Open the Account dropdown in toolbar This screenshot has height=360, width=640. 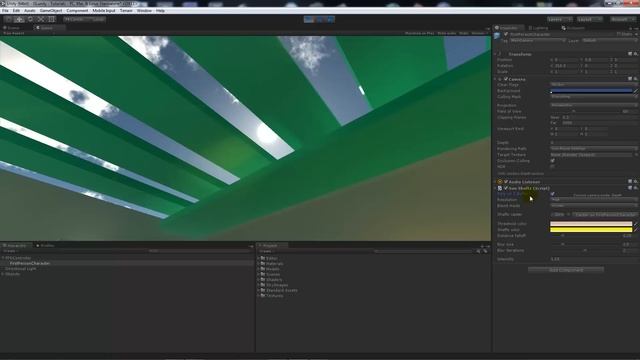point(622,19)
